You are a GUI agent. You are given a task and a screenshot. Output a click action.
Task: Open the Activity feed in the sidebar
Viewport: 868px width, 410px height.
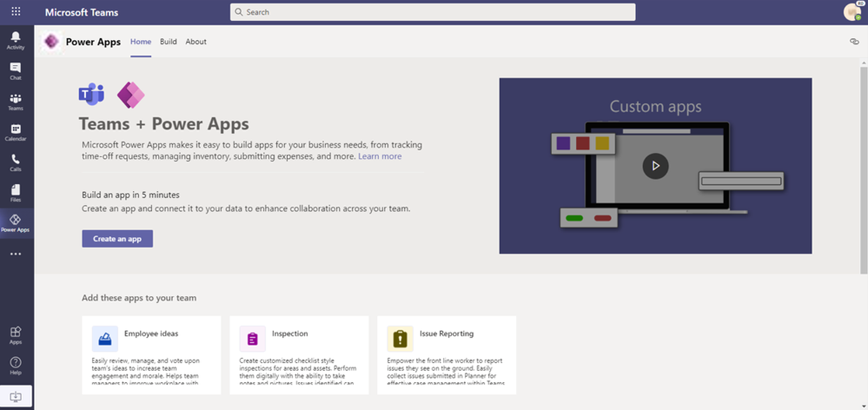(x=15, y=40)
